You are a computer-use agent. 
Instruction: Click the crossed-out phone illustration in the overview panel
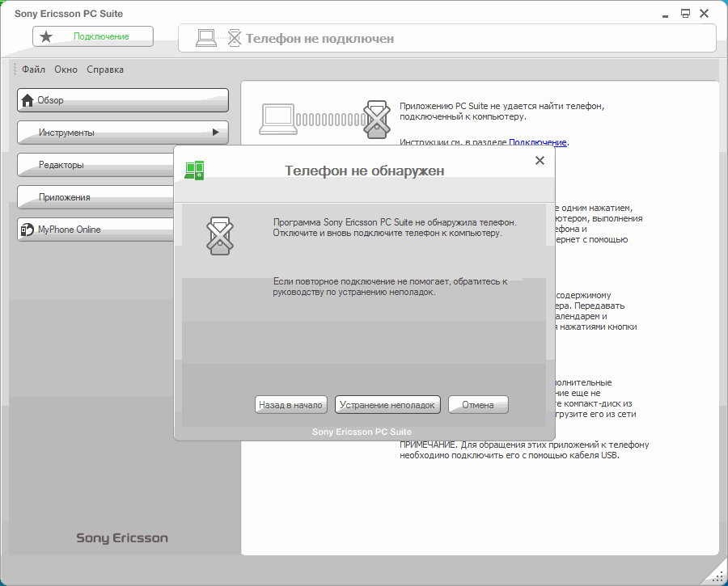377,119
